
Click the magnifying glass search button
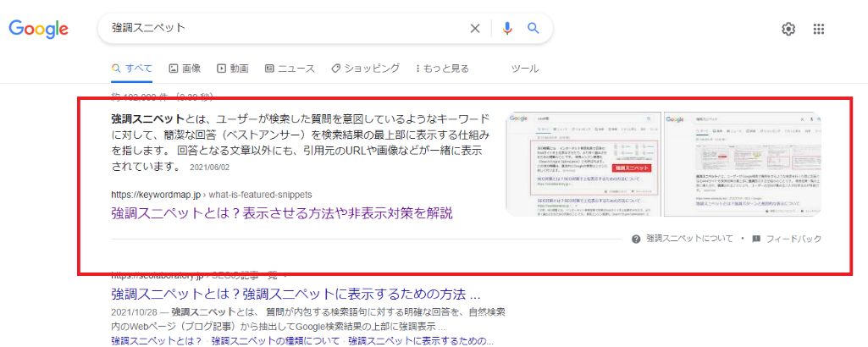point(534,28)
